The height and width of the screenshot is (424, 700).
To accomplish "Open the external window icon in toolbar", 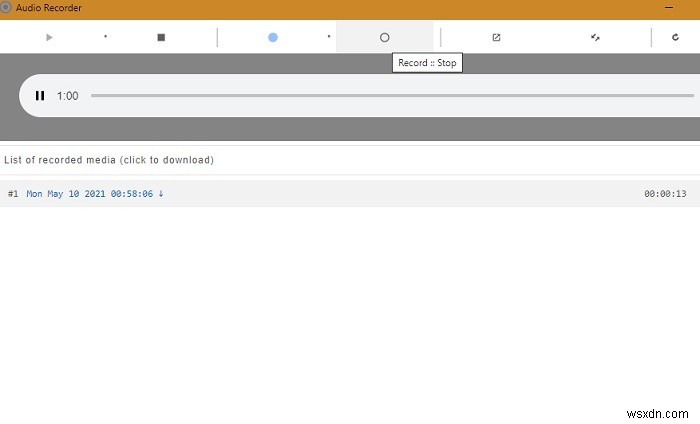I will pos(496,37).
